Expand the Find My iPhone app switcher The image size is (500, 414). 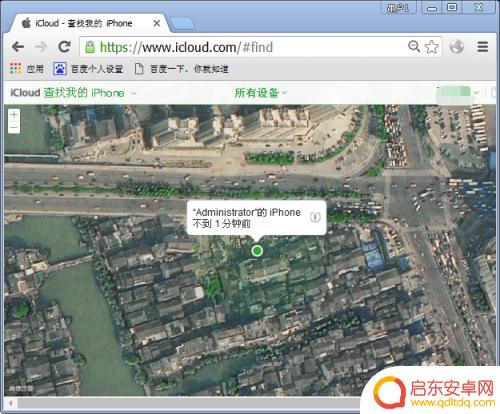[90, 93]
